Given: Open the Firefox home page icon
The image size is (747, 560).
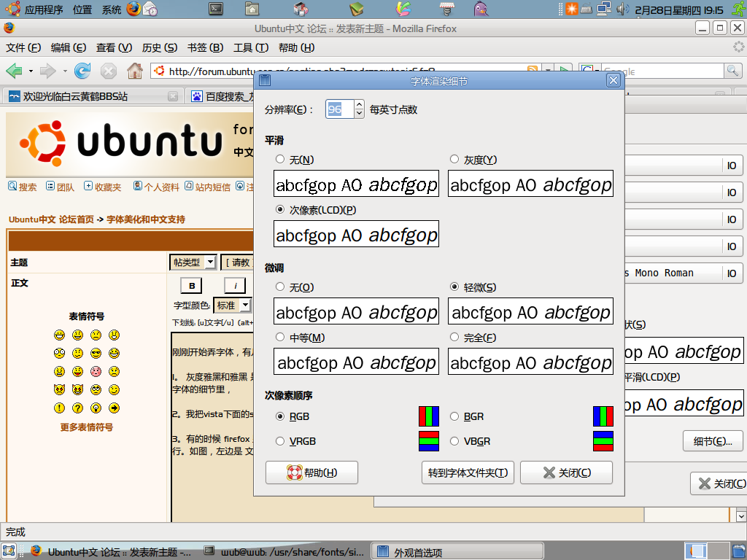Looking at the screenshot, I should pyautogui.click(x=135, y=71).
